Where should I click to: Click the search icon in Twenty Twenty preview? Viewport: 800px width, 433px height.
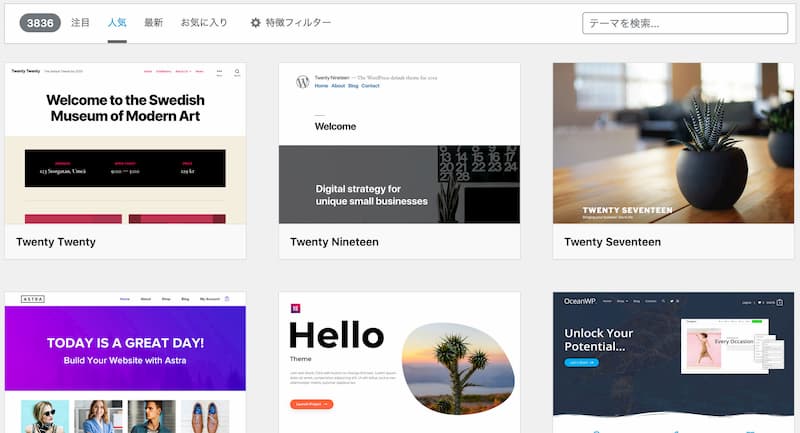pos(237,72)
